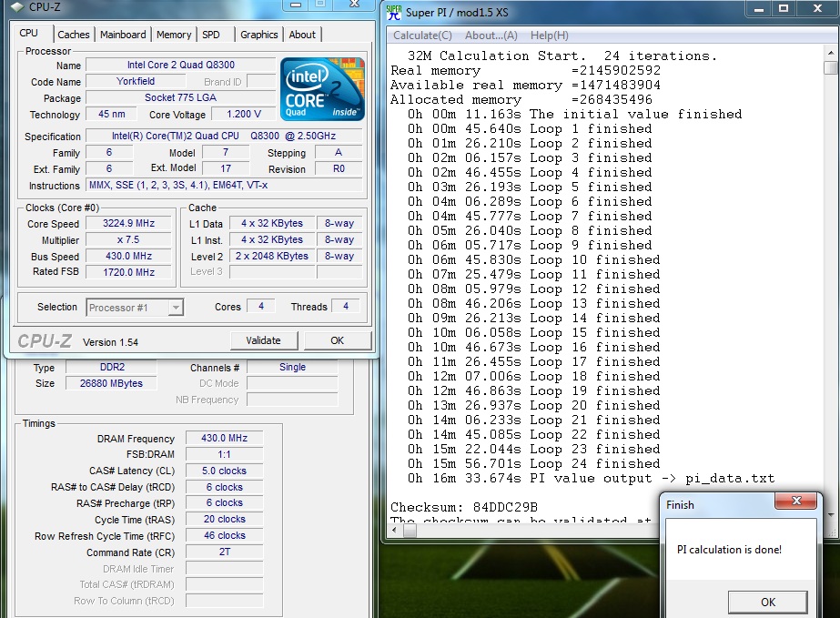Open the Help(H) menu in Super PI
The height and width of the screenshot is (618, 840).
click(x=549, y=35)
